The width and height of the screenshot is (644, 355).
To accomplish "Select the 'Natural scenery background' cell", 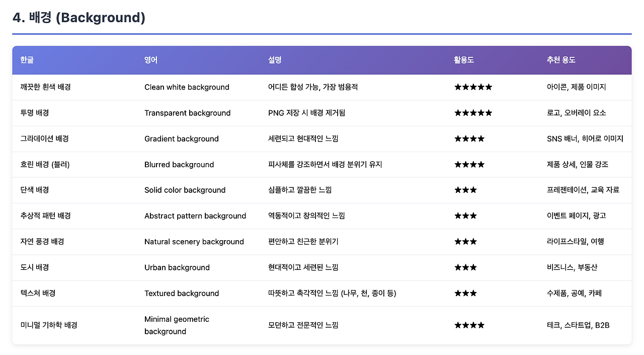I will pos(194,241).
